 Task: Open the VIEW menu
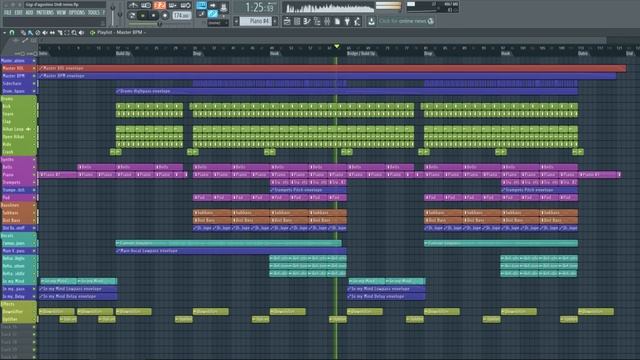(61, 13)
